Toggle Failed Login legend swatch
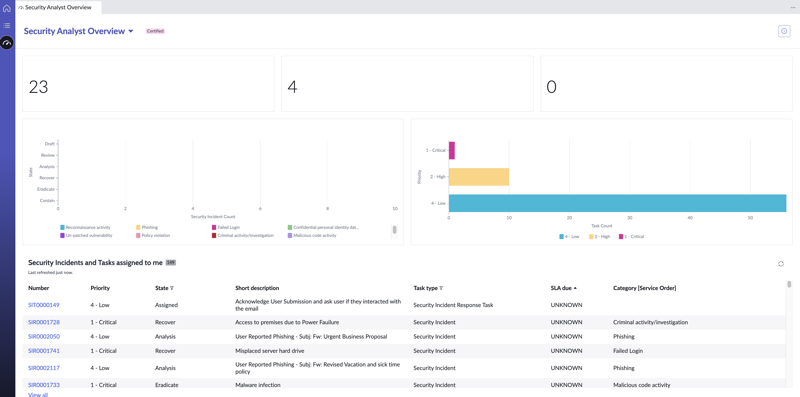Screen dimensions: 800x397 point(214,227)
